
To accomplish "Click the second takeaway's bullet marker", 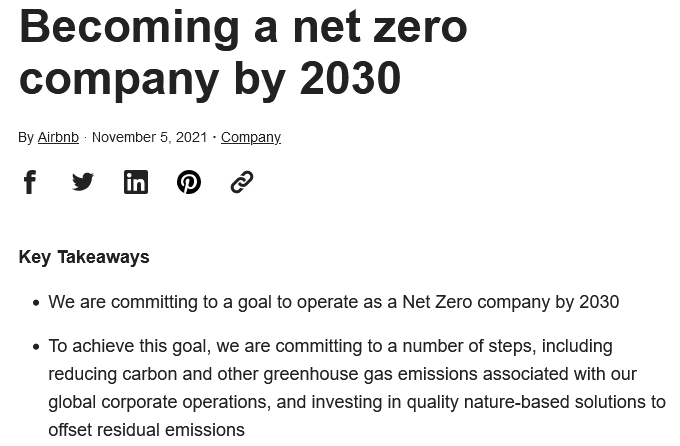I will pos(36,347).
